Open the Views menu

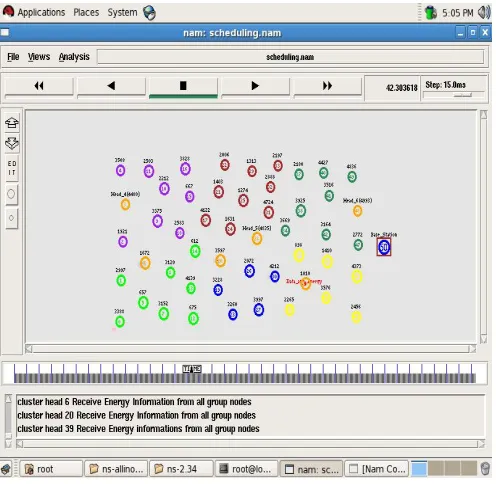[x=39, y=57]
